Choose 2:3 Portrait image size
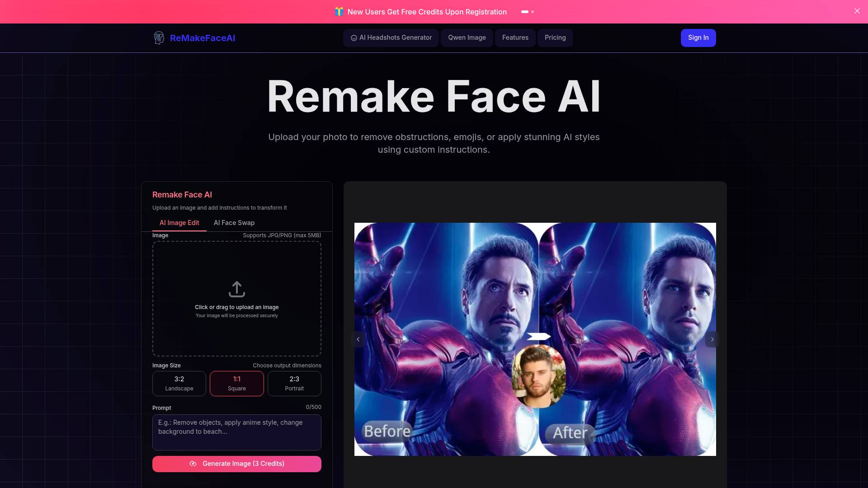 click(294, 384)
